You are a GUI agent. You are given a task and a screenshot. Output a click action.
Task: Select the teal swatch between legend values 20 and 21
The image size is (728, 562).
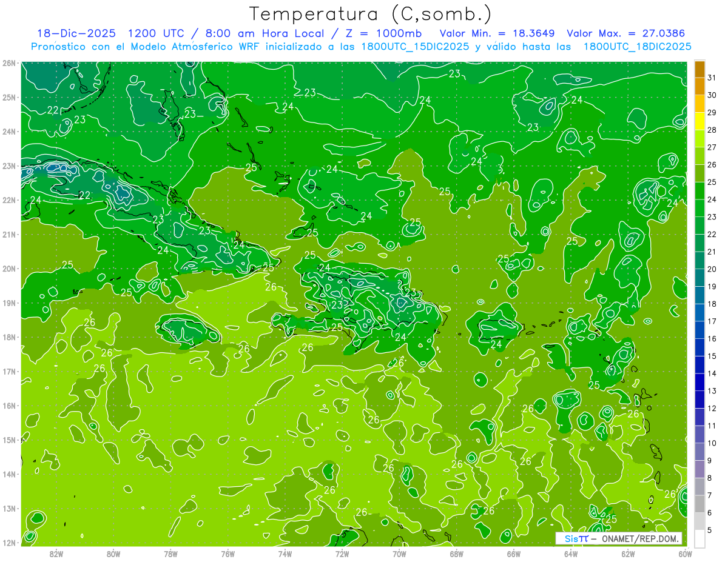click(x=699, y=260)
